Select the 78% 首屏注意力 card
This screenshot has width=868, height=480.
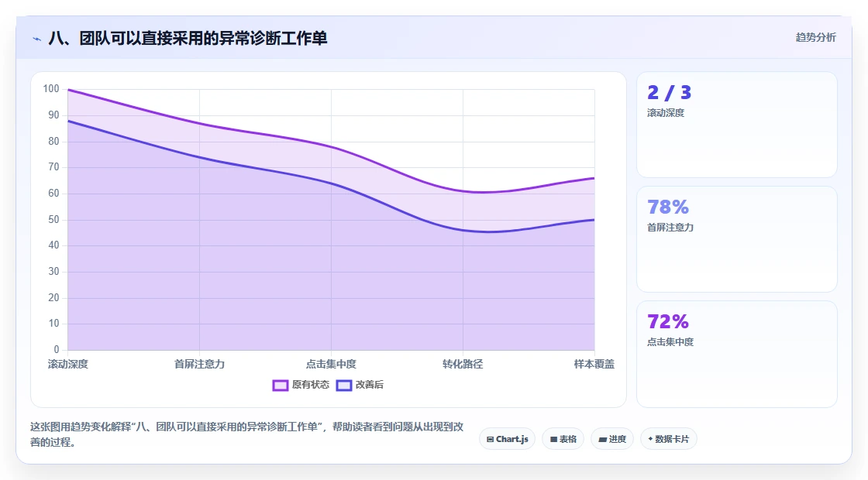coord(737,239)
